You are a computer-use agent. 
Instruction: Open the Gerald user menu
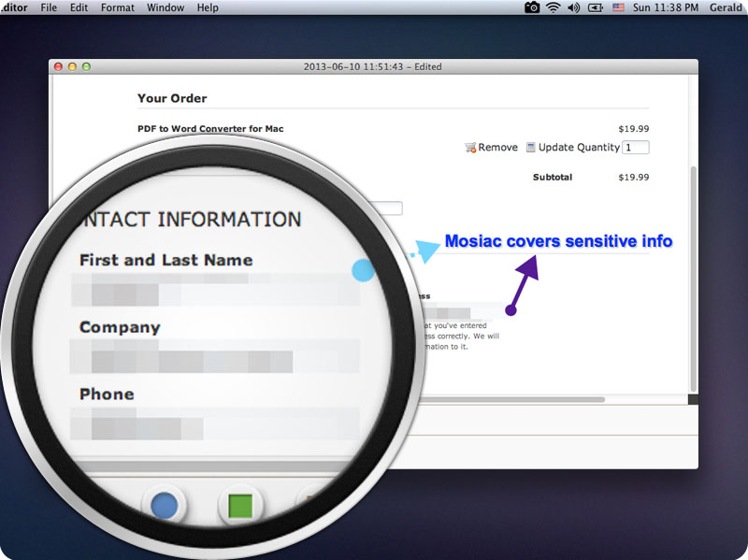pyautogui.click(x=726, y=7)
